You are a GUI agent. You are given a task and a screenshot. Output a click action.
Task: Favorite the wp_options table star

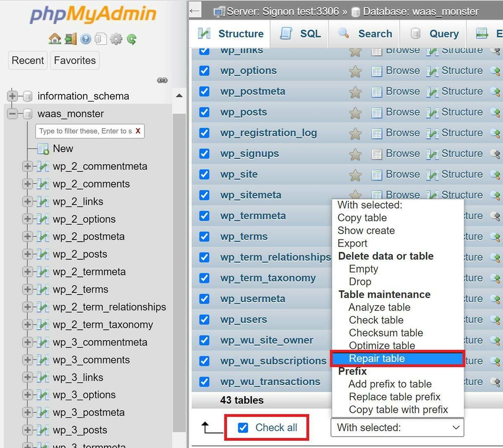(x=355, y=71)
